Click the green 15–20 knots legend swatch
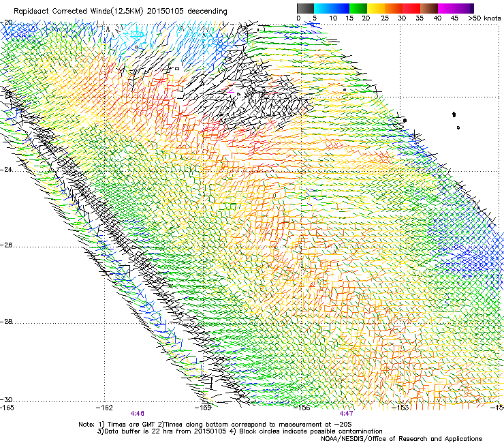504x443 pixels. click(x=358, y=8)
